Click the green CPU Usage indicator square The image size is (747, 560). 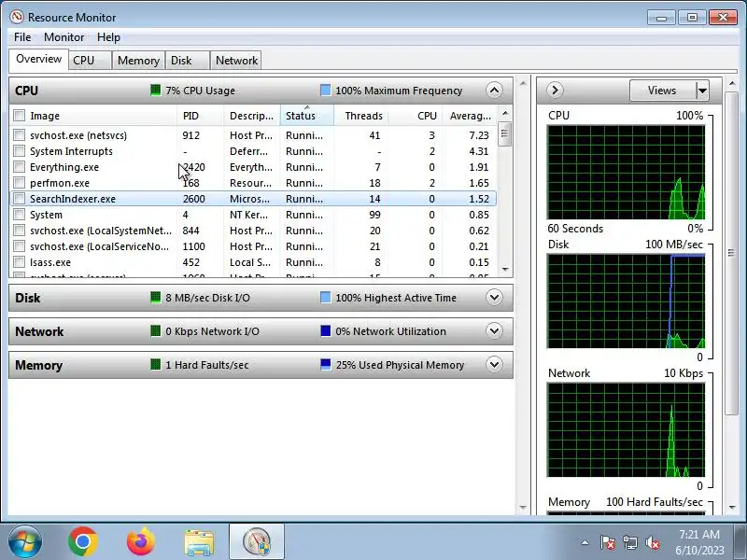[155, 90]
